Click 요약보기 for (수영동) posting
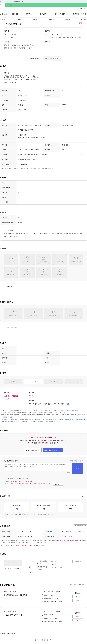The height and width of the screenshot is (644, 87). click(78, 616)
